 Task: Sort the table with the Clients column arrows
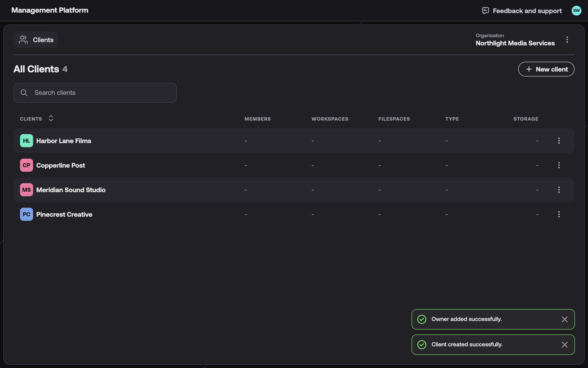(51, 118)
